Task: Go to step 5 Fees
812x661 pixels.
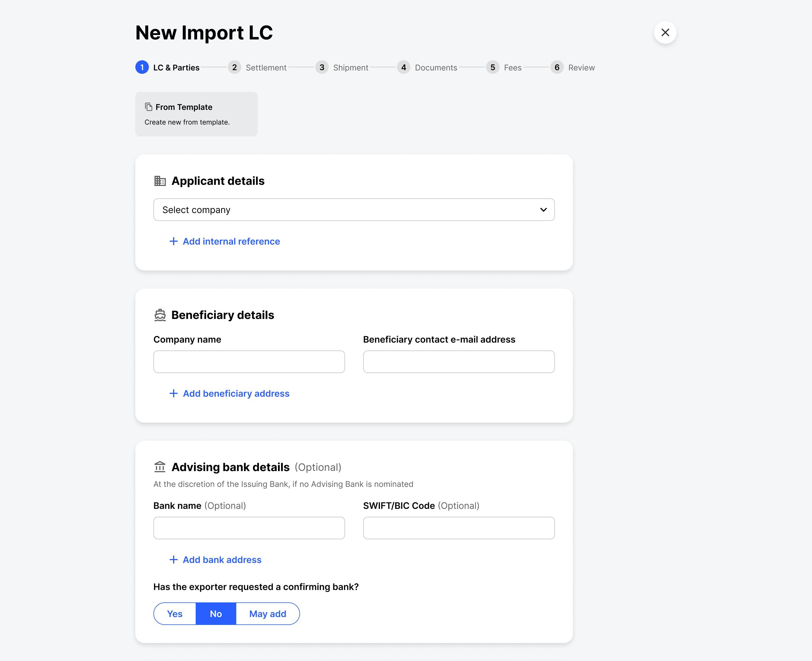Action: point(504,67)
